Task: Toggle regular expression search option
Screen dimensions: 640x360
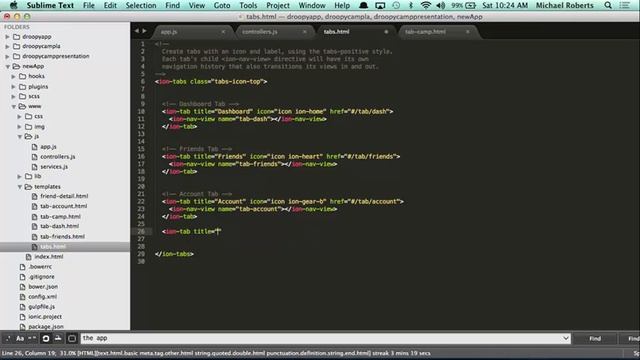Action: (x=8, y=338)
